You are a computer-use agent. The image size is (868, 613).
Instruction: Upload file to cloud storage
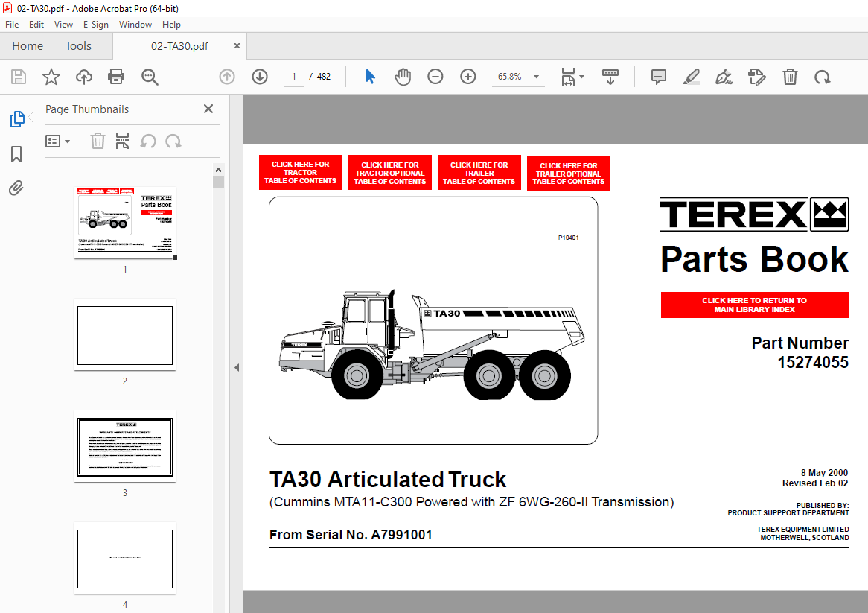(x=83, y=77)
